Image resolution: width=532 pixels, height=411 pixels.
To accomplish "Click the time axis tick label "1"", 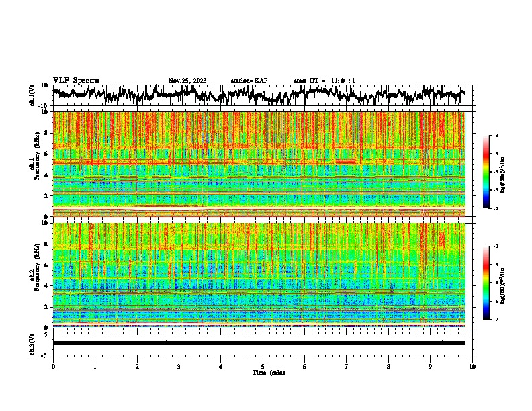I will point(95,367).
